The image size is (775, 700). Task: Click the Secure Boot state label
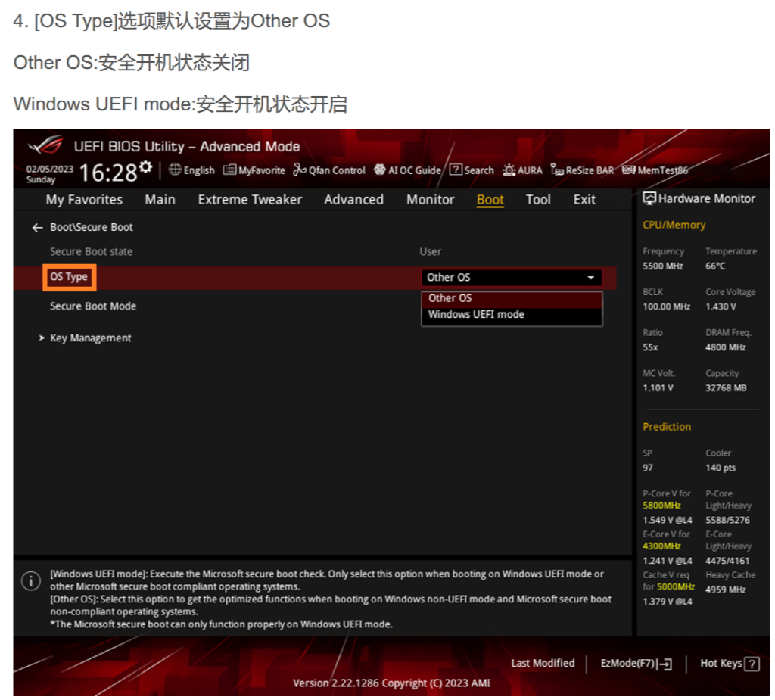[91, 252]
